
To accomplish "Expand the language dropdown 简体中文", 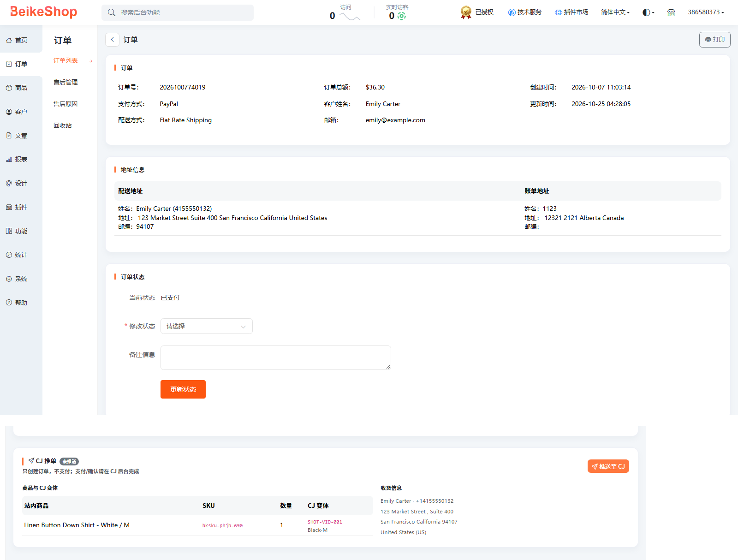I will [615, 12].
